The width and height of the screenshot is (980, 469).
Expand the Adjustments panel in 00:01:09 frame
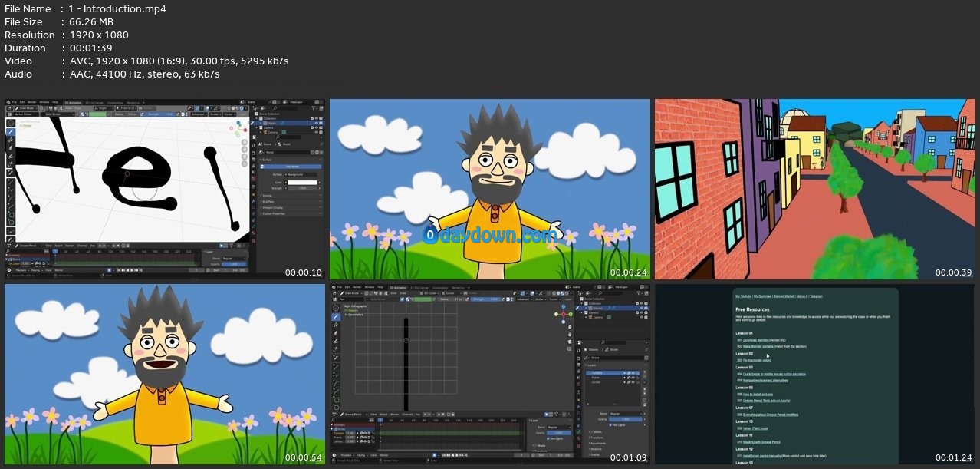click(x=598, y=443)
